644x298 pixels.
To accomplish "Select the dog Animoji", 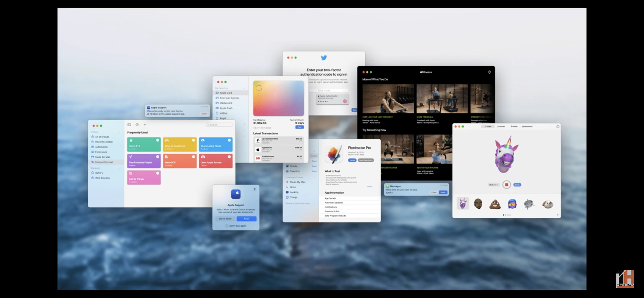I will coord(547,204).
